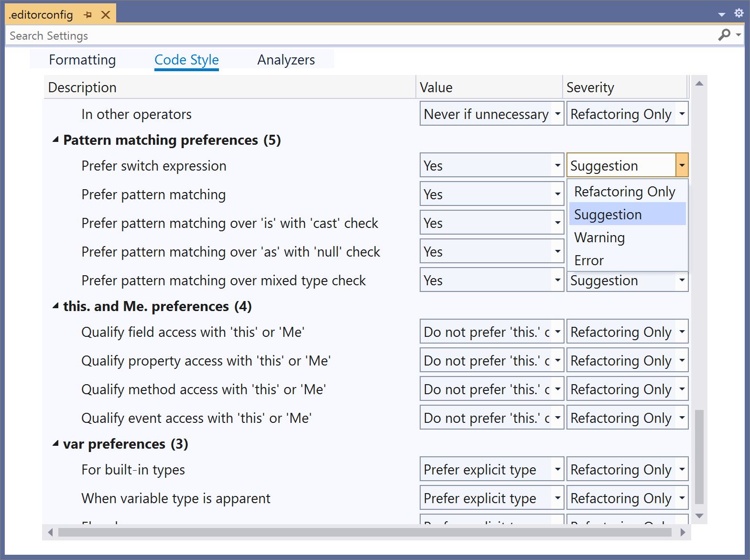This screenshot has height=560, width=750.
Task: Open value dropdown for 'is' with 'cast' check
Action: (x=557, y=223)
